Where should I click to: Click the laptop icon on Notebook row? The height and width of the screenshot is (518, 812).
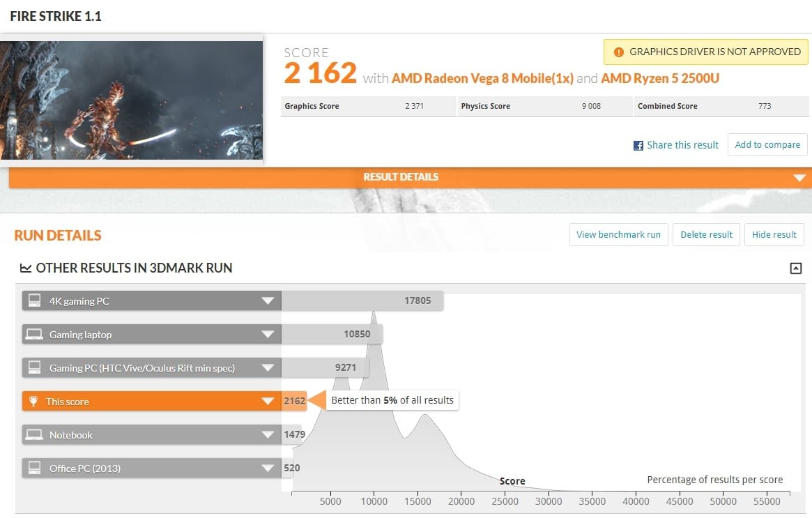(x=34, y=434)
